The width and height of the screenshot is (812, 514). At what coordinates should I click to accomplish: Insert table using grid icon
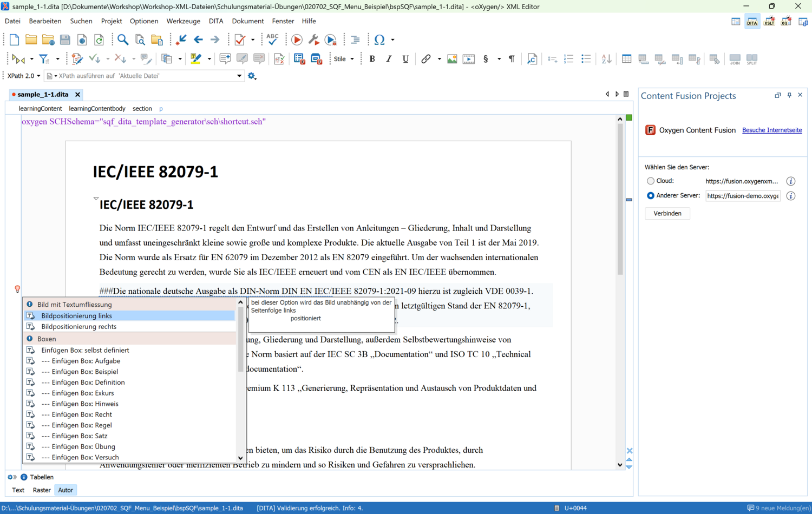626,58
